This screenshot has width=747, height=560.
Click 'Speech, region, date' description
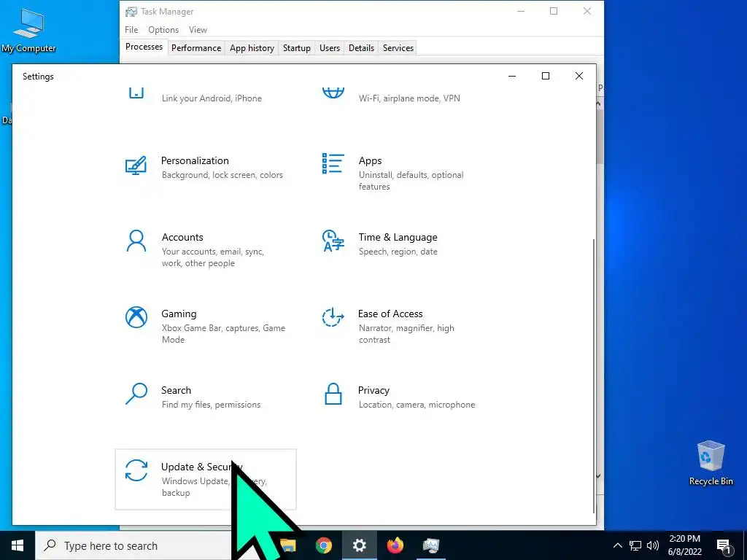pos(398,252)
